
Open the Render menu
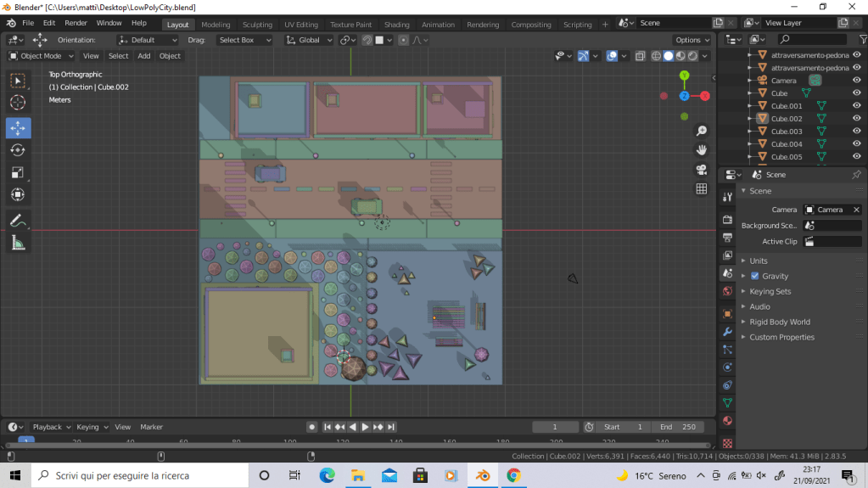click(76, 23)
